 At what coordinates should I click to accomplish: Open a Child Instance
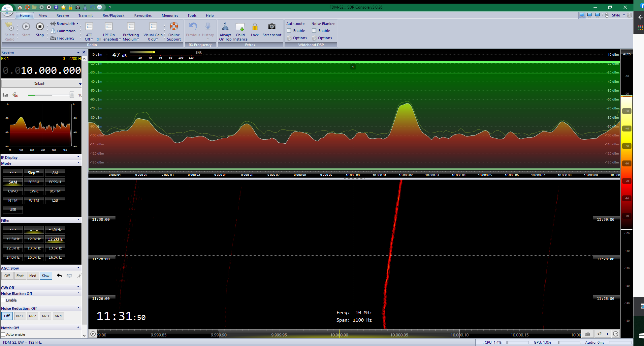[x=240, y=27]
